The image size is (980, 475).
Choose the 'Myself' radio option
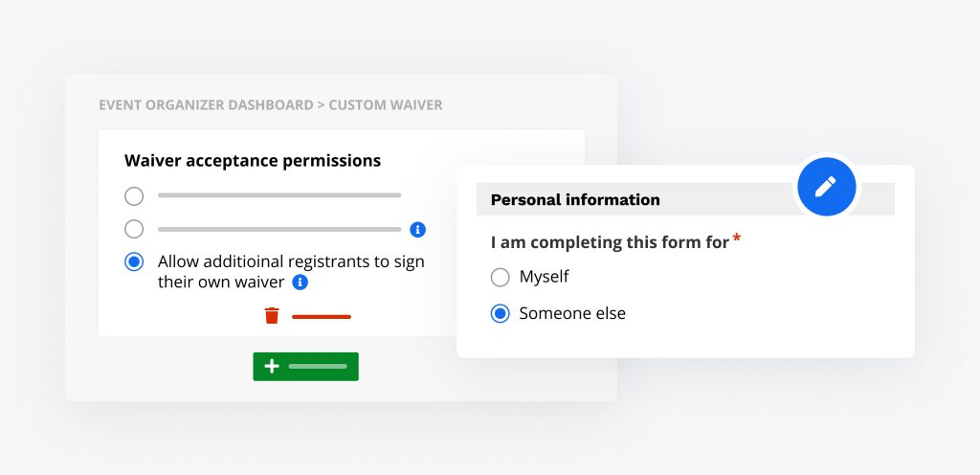pos(500,277)
